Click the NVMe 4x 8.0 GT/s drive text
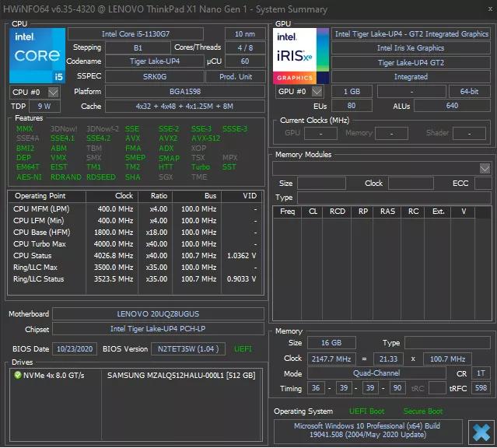The width and height of the screenshot is (497, 448). 54,376
